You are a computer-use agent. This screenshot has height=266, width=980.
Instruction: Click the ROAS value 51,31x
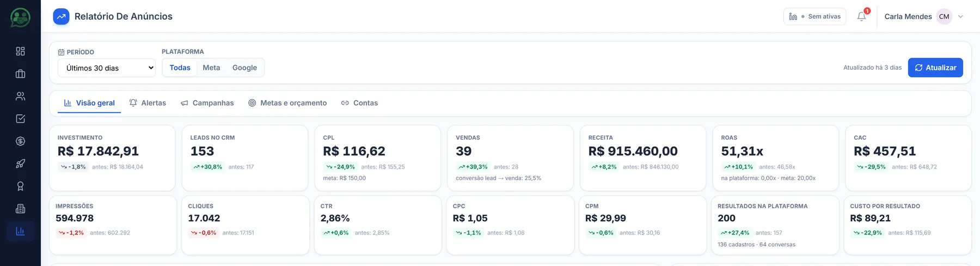coord(742,151)
